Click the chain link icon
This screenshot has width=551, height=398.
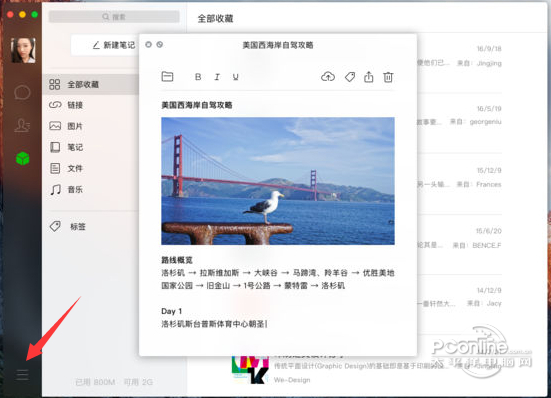(55, 105)
